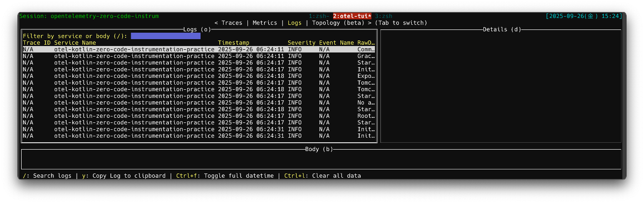This screenshot has height=203, width=644.
Task: Click Event Name N/A in the 'Comm…' row
Action: pyautogui.click(x=324, y=49)
